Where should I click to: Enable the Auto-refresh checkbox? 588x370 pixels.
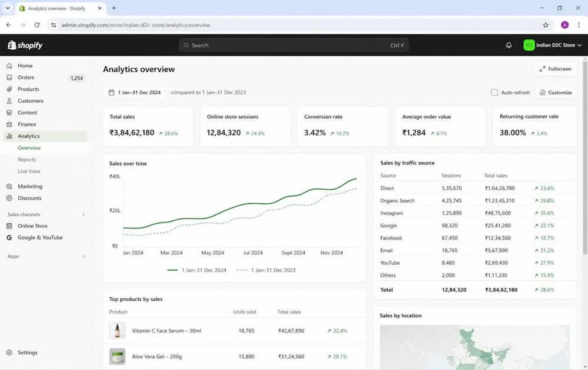pyautogui.click(x=495, y=93)
